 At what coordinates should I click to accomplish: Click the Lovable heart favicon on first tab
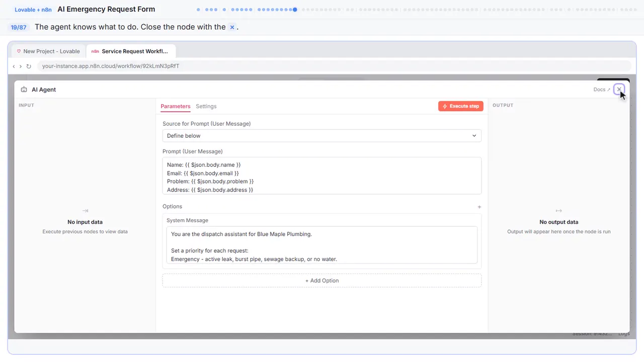19,51
